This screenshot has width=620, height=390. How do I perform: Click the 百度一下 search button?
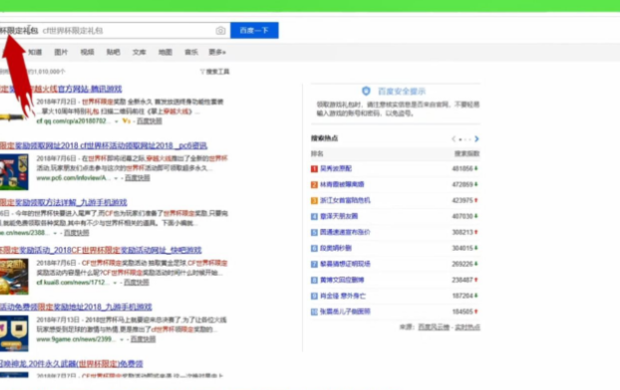click(254, 30)
